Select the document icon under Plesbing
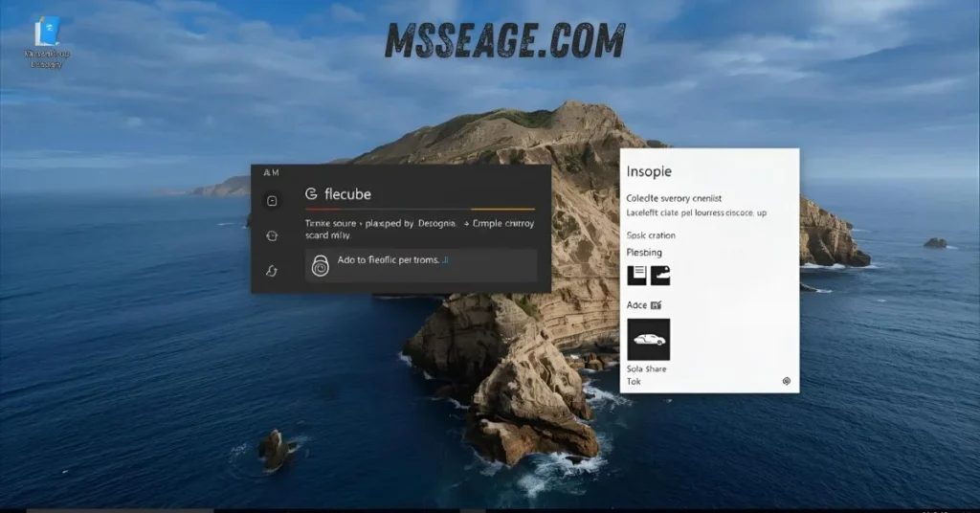The image size is (980, 513). (x=636, y=275)
